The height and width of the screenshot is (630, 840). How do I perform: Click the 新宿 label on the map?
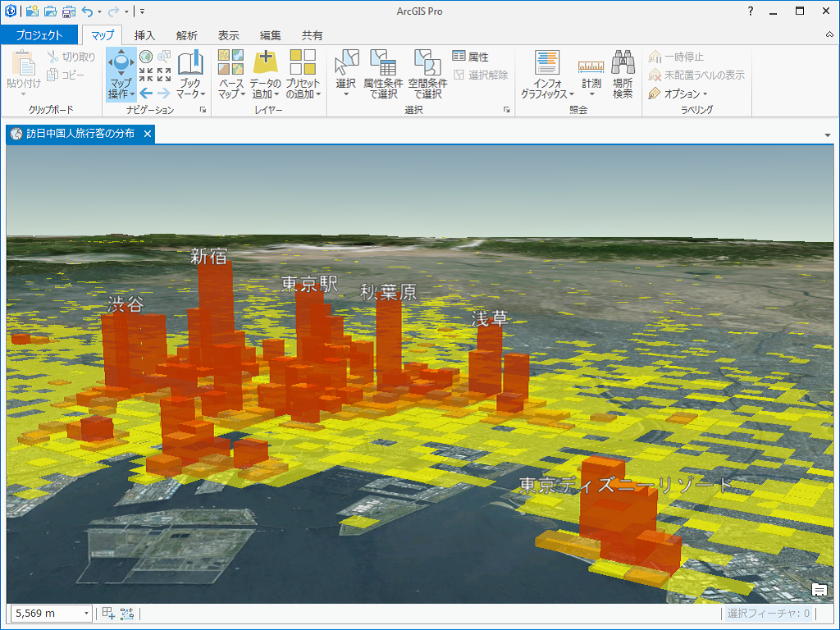tap(208, 257)
